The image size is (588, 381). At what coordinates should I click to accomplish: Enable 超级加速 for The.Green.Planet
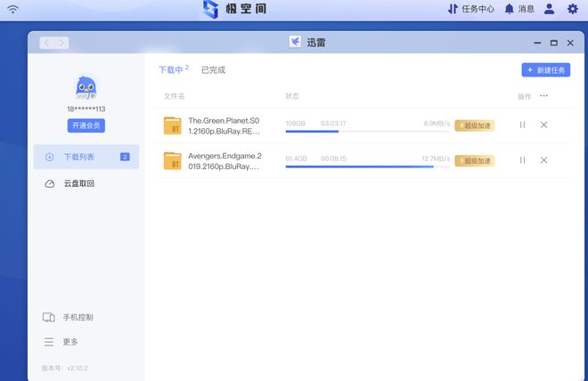tap(474, 126)
